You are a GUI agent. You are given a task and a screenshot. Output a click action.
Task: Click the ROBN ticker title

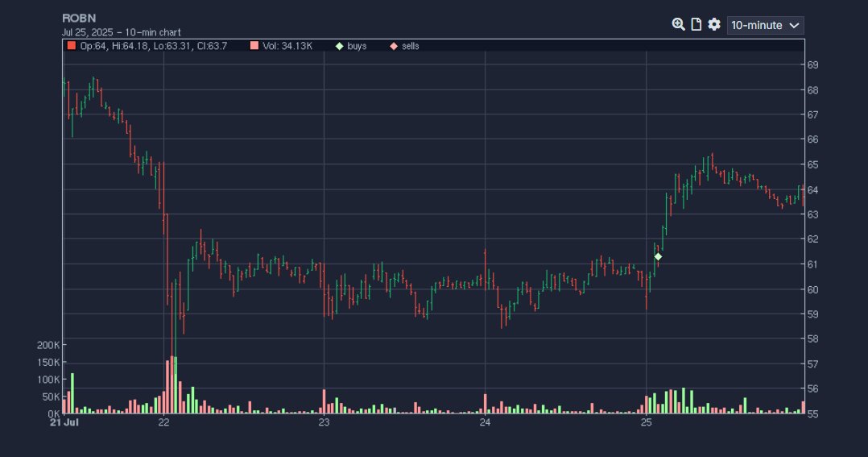click(x=79, y=19)
